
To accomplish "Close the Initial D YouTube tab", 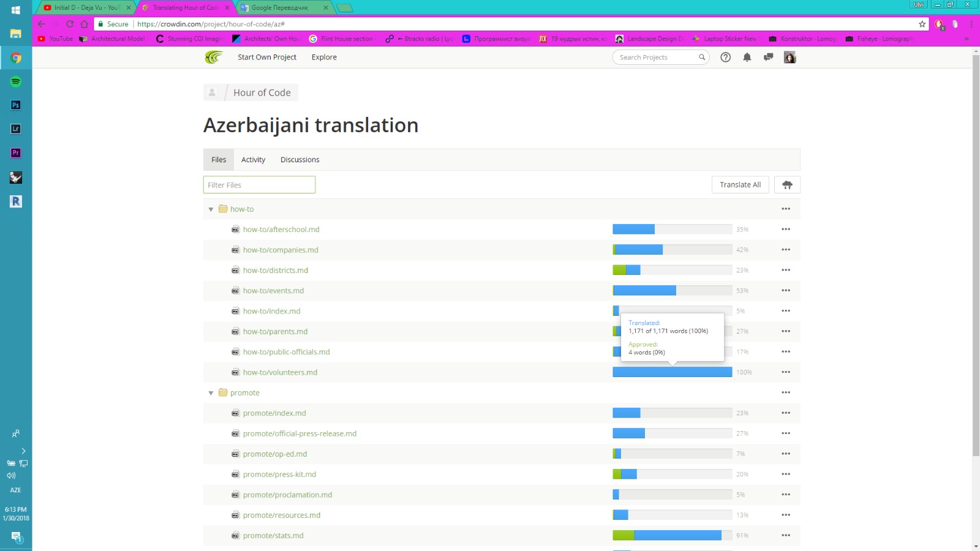I will pos(129,7).
